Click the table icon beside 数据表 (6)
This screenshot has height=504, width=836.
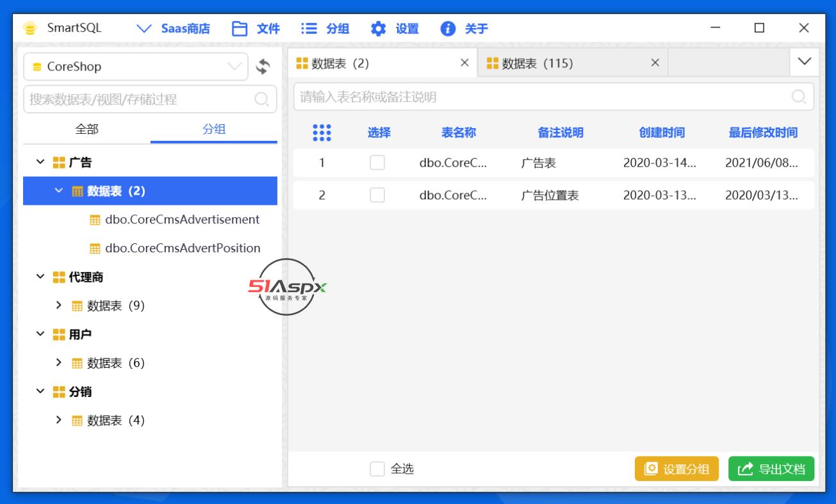click(x=77, y=364)
